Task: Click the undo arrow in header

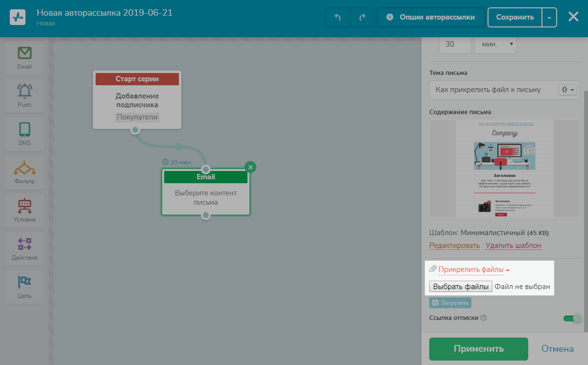Action: (338, 17)
